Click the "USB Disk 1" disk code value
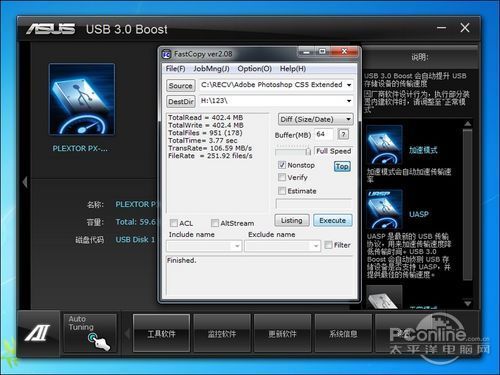This screenshot has width=500, height=375. tap(135, 239)
